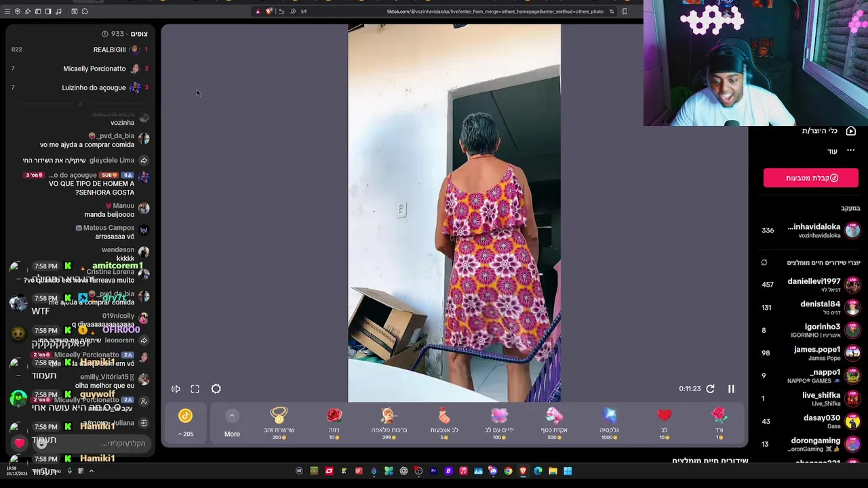This screenshot has height=488, width=868.
Task: Click the address bar back arrow
Action: tap(281, 12)
